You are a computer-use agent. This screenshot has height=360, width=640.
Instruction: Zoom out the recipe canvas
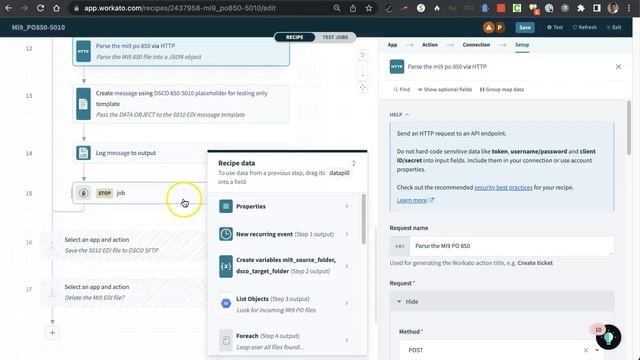362,76
